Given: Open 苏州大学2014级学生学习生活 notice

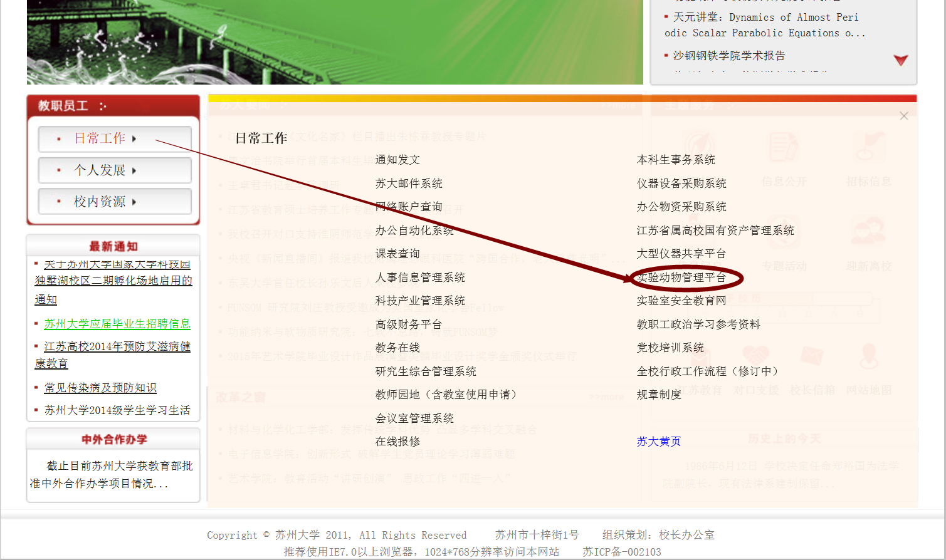Looking at the screenshot, I should (117, 410).
